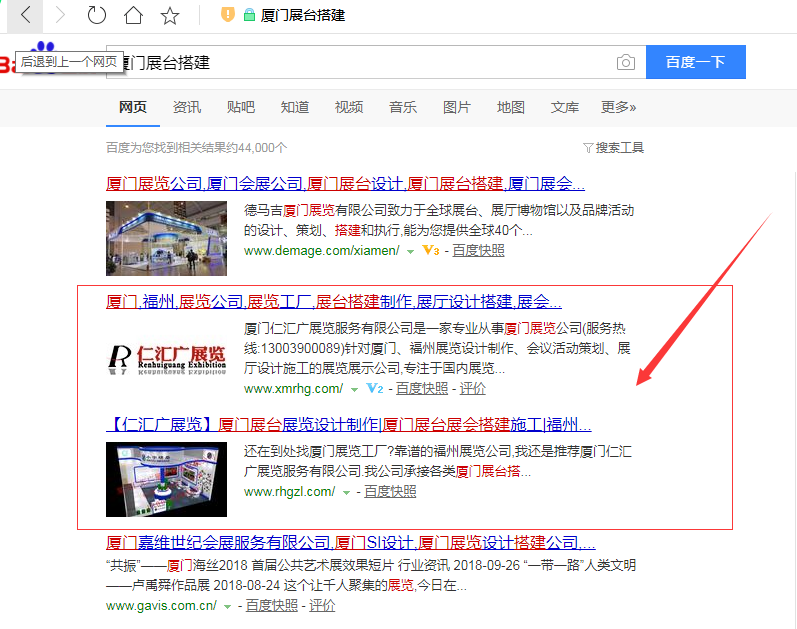Click the browser forward arrow button
Image resolution: width=797 pixels, height=629 pixels.
(x=61, y=15)
